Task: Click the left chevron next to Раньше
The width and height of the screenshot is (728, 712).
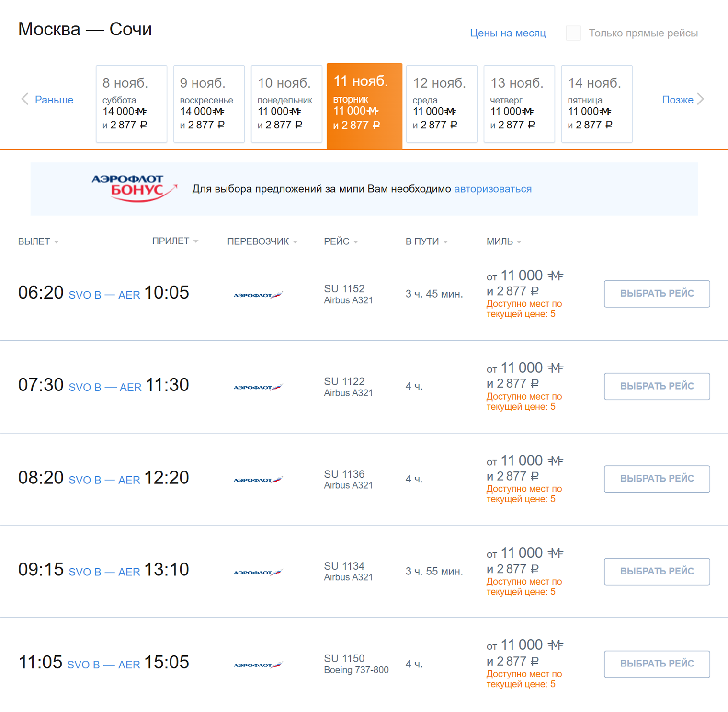Action: [x=25, y=99]
